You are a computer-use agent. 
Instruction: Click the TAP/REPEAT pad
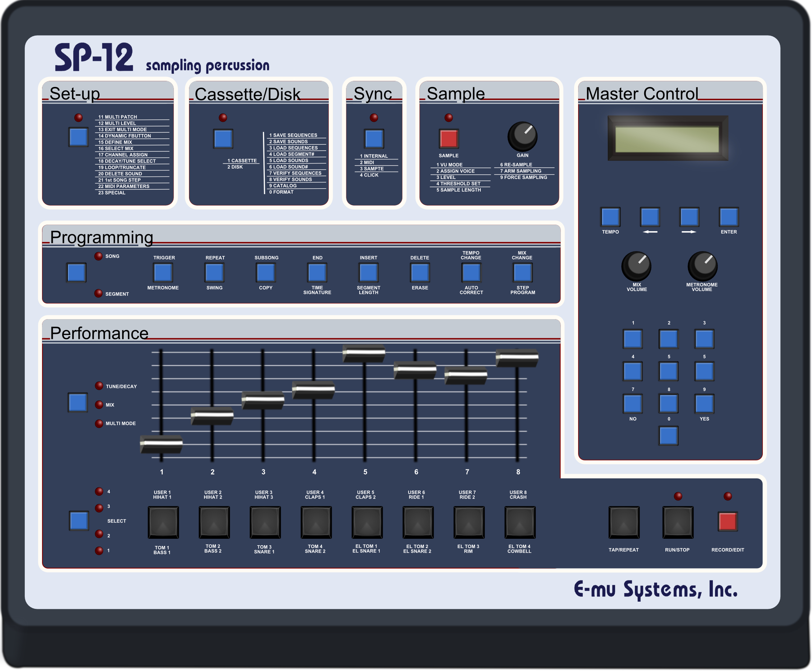point(624,523)
